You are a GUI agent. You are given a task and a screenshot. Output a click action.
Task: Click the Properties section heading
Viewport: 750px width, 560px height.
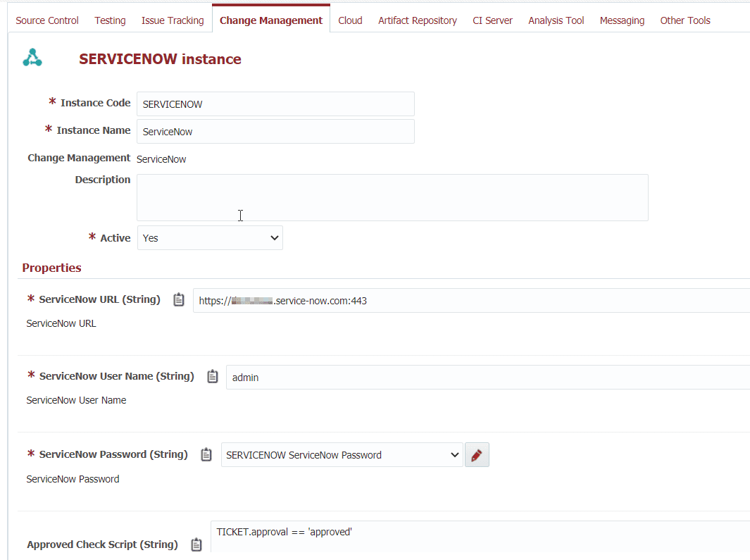point(51,268)
